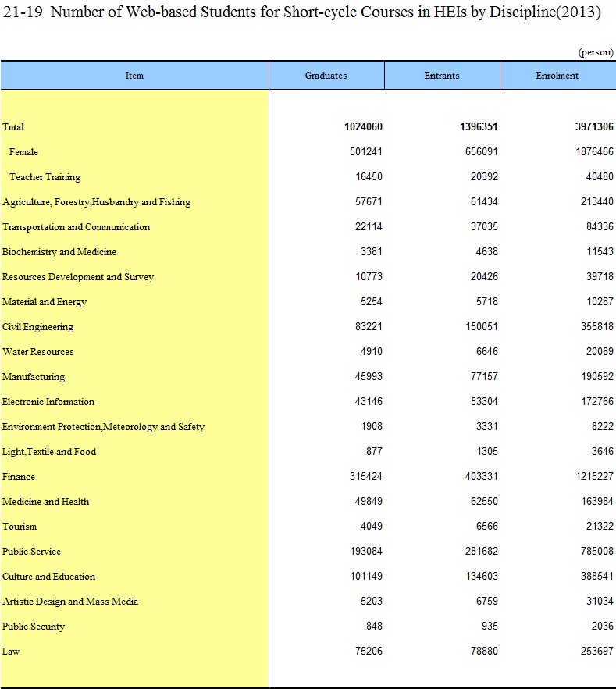Viewport: 616px width, 689px height.
Task: Select Finance graduates value 315424
Action: (x=366, y=477)
